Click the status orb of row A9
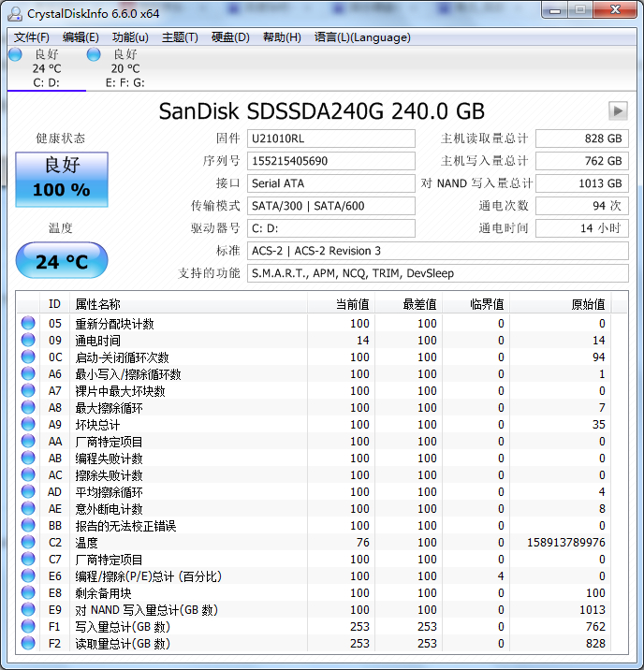The height and width of the screenshot is (670, 644). click(x=28, y=424)
